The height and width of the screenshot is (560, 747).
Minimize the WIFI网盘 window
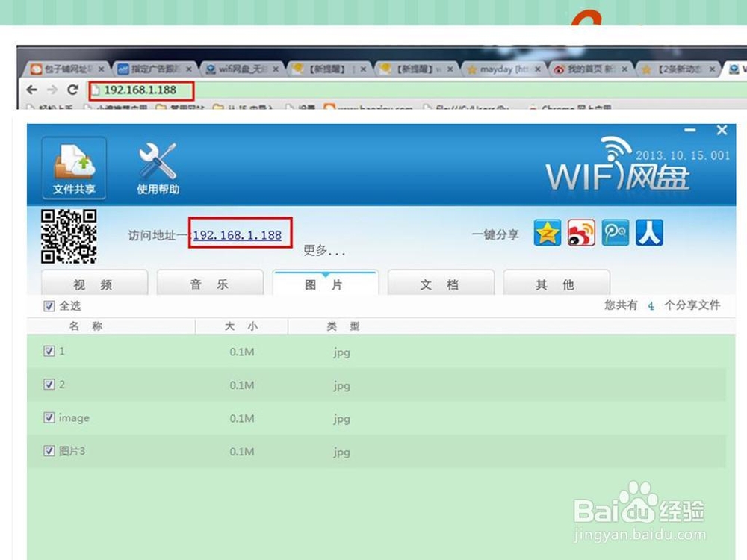point(689,130)
